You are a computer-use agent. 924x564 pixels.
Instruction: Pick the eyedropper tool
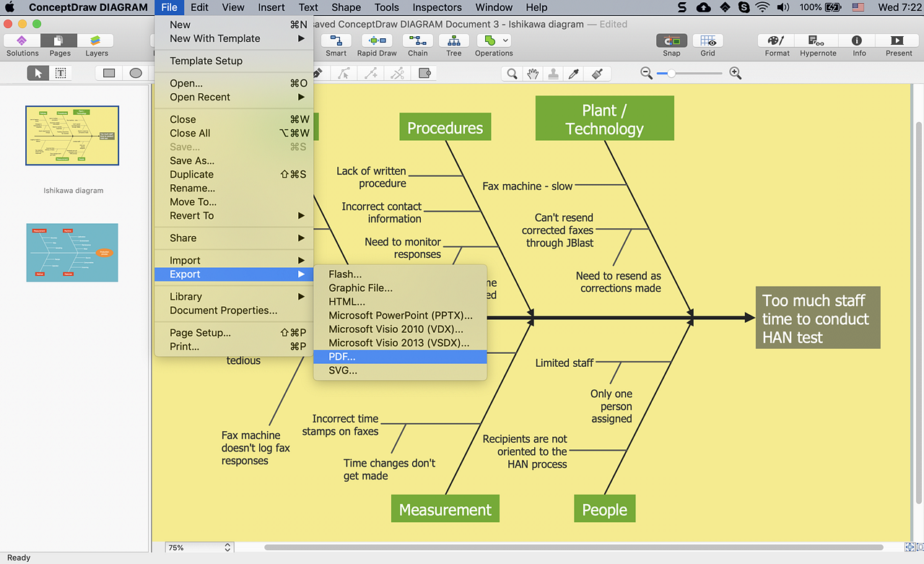point(574,73)
